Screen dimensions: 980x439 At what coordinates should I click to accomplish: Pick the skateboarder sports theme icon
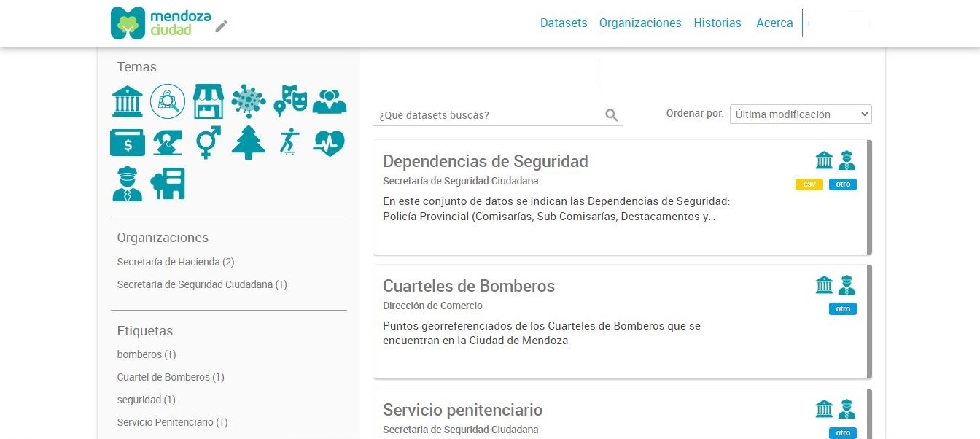[289, 142]
